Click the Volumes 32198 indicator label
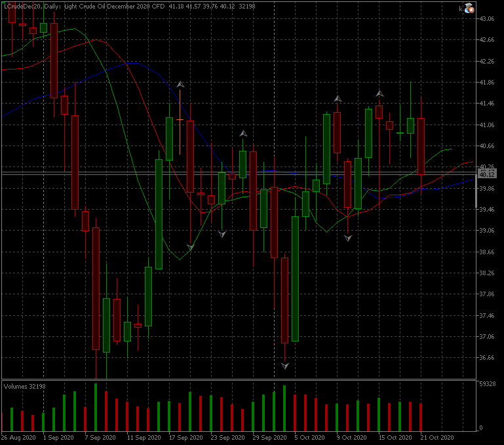The image size is (504, 445). [x=25, y=386]
